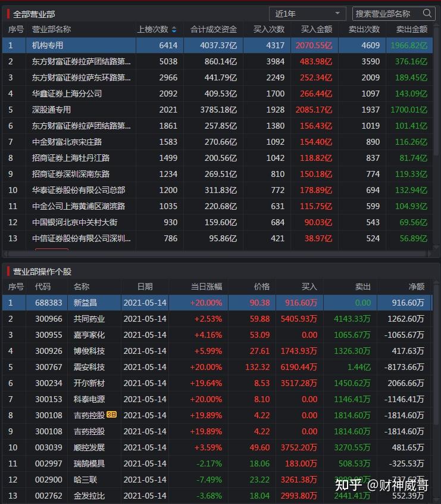Select stock 新益昌 row
The height and width of the screenshot is (504, 441).
217,303
